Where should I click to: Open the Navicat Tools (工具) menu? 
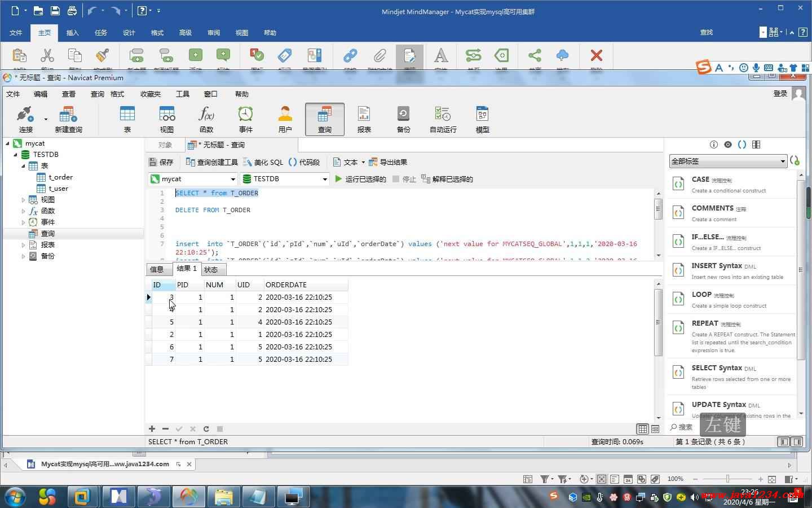[183, 94]
